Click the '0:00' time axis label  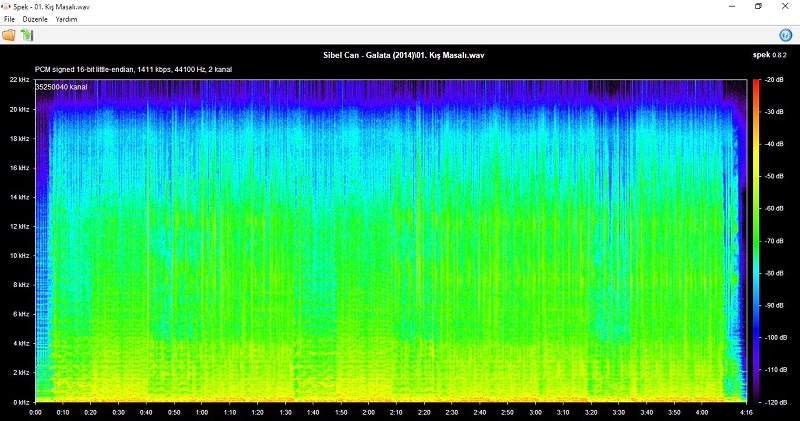pyautogui.click(x=36, y=412)
